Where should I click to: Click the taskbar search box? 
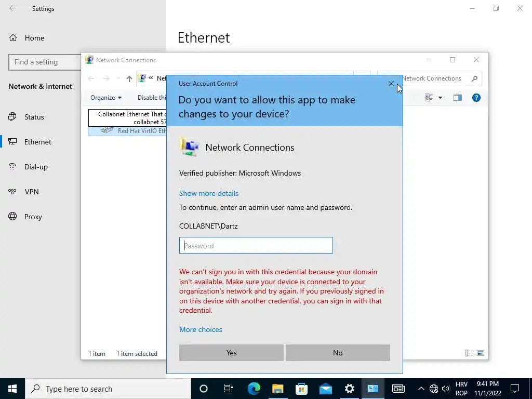click(108, 389)
